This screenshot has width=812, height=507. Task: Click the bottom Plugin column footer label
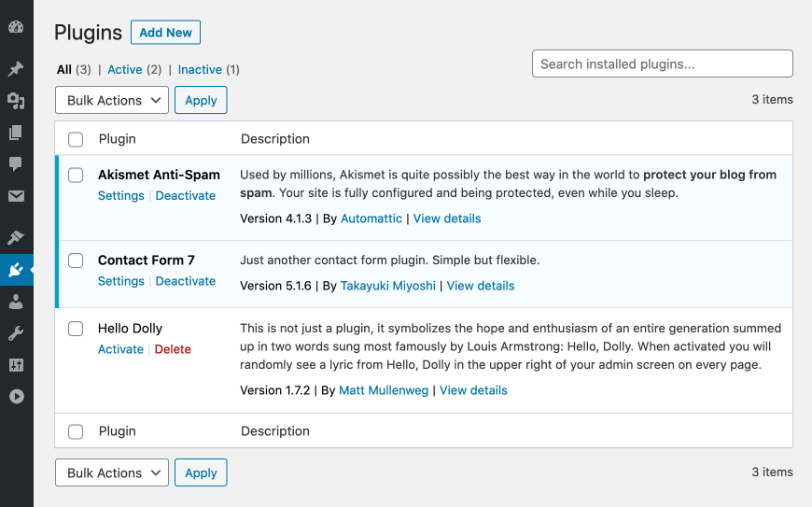pyautogui.click(x=118, y=431)
